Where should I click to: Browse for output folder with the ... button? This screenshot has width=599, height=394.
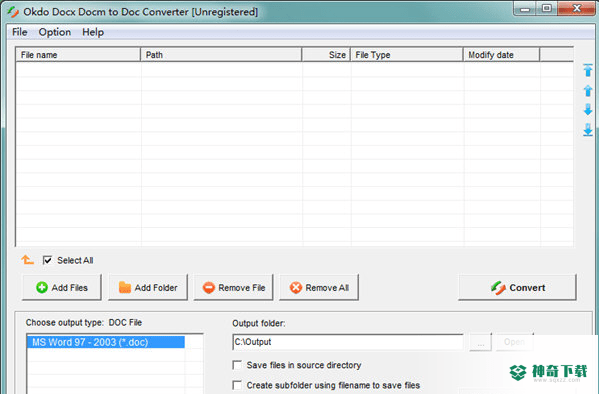pos(480,342)
